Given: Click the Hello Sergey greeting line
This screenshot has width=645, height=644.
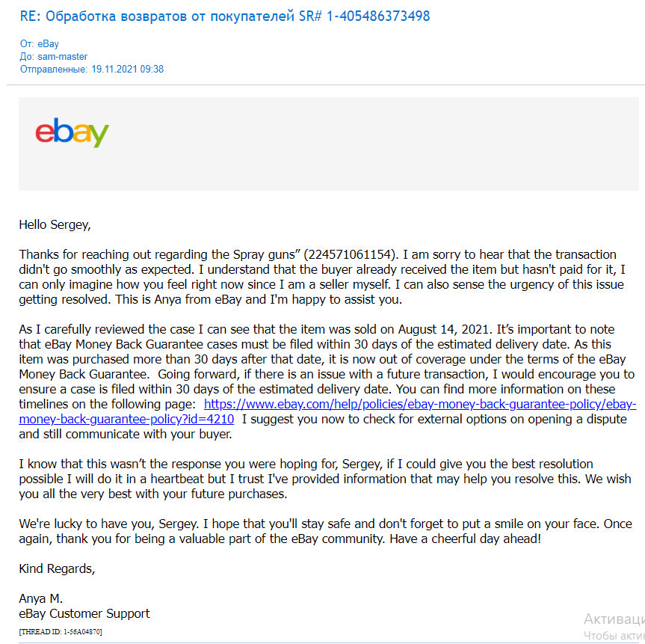Looking at the screenshot, I should tap(55, 225).
